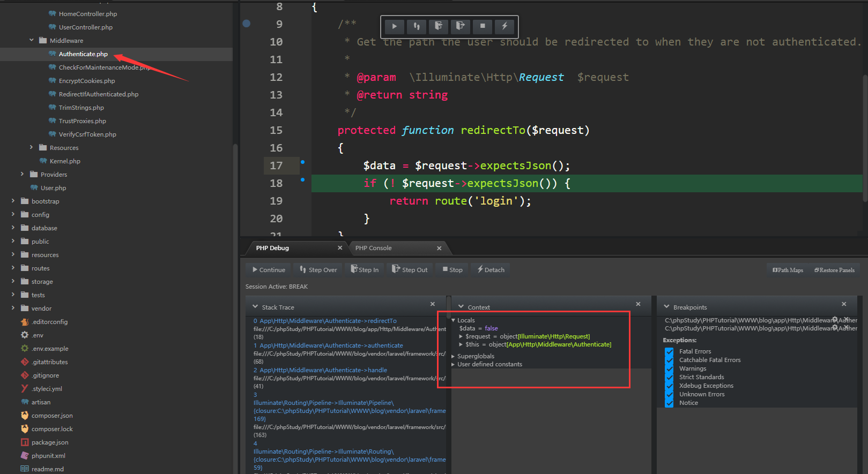868x474 pixels.
Task: Toggle the Notice exception checkbox
Action: [x=669, y=403]
